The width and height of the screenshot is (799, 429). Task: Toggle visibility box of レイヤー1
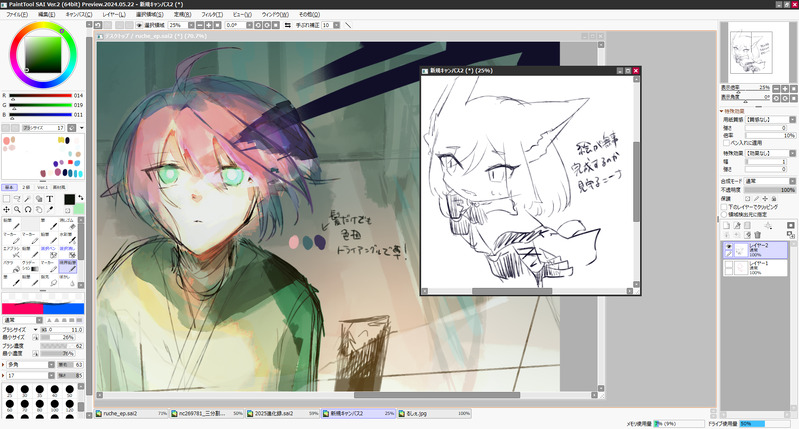coord(729,265)
